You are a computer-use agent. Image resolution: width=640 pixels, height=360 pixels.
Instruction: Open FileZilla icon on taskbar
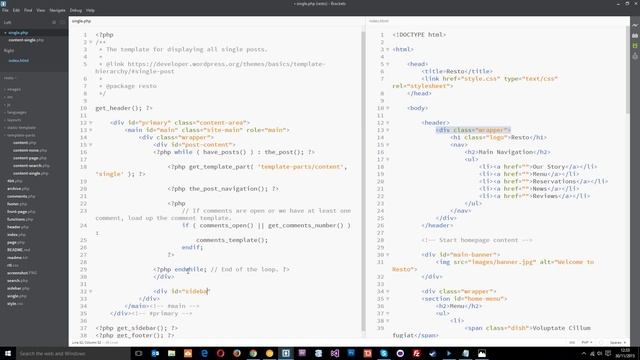click(416, 353)
